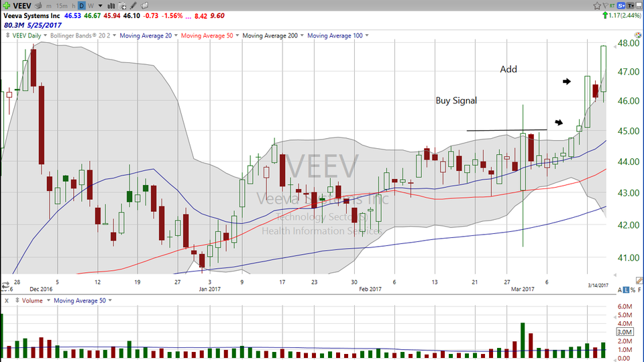
Task: Select the % percent scale option
Action: click(x=633, y=290)
